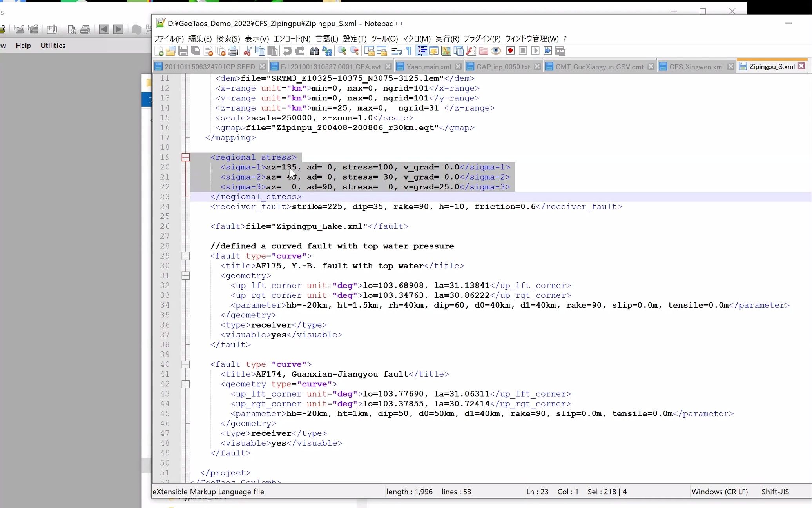This screenshot has height=508, width=812.
Task: Click the Cut scissors icon
Action: (247, 51)
